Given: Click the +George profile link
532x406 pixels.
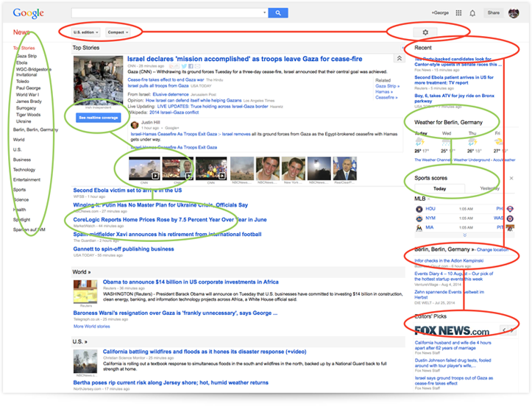Looking at the screenshot, I should click(x=440, y=13).
